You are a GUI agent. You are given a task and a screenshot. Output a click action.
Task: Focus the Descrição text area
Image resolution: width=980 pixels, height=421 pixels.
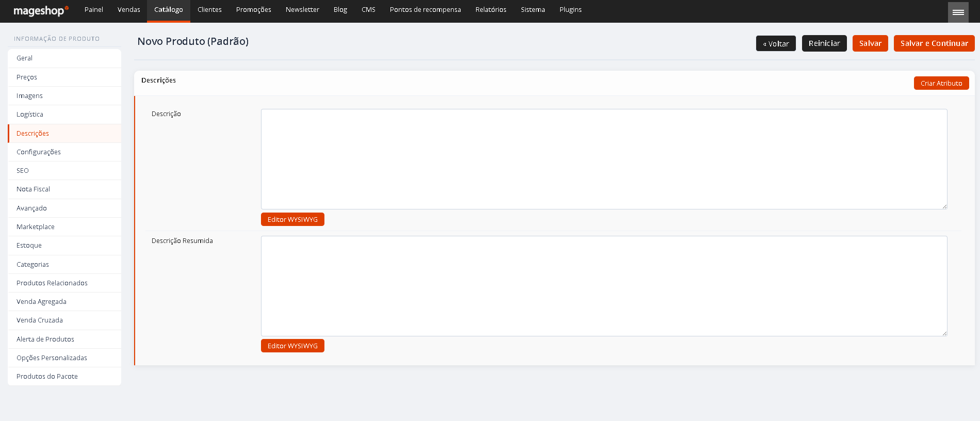[604, 159]
